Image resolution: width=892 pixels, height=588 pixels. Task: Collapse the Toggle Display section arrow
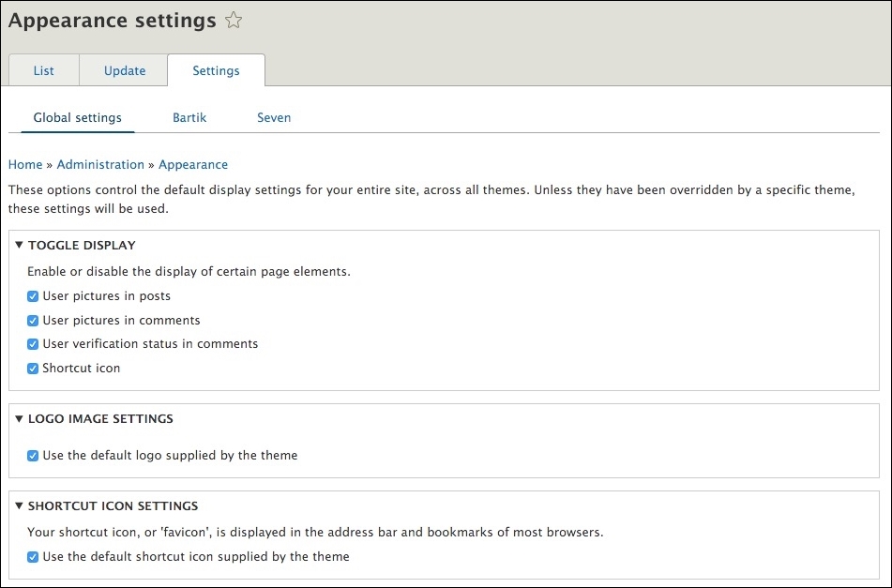tap(19, 245)
